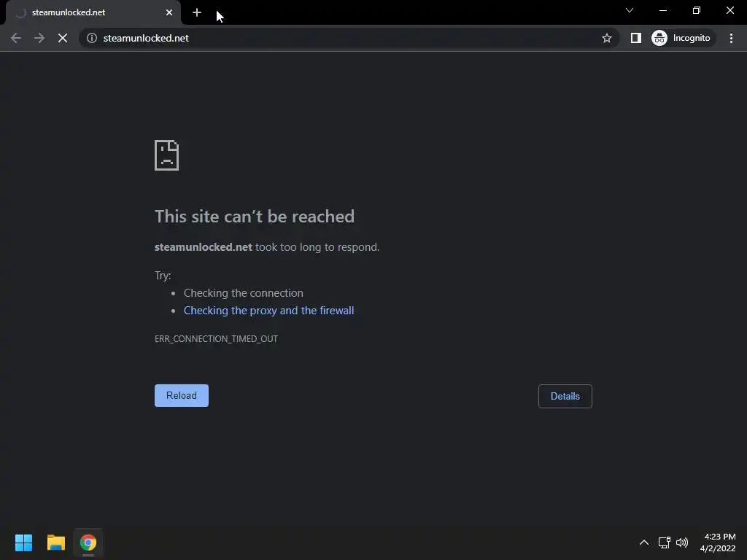Open the Details button

(565, 396)
